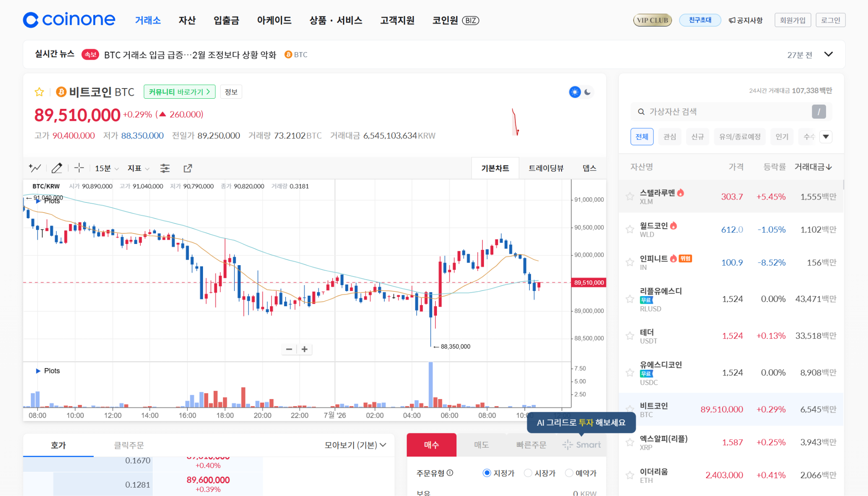Screen dimensions: 868x496
Task: Switch to 트레이딩뷰 chart tab
Action: pos(546,168)
